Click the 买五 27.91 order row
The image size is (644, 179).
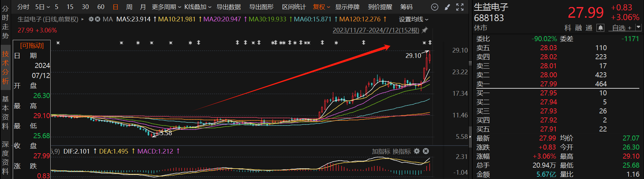557,129
